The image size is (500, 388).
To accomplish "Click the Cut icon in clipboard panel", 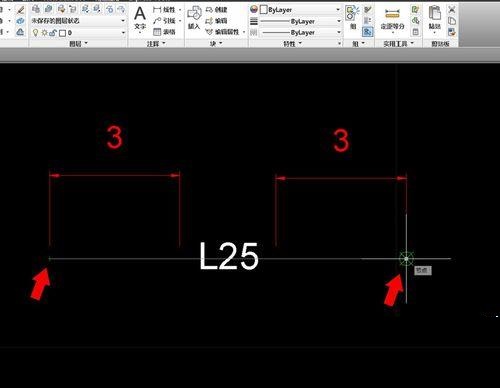I will tap(452, 9).
